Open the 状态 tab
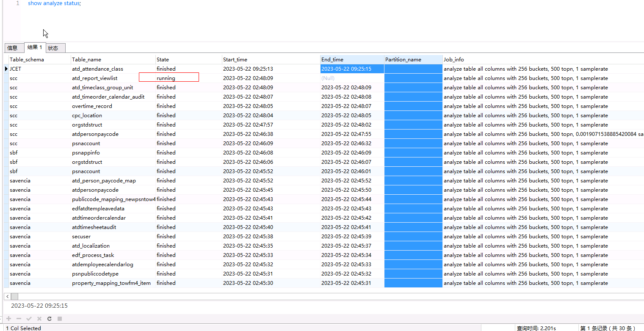644x331 pixels. coord(53,48)
